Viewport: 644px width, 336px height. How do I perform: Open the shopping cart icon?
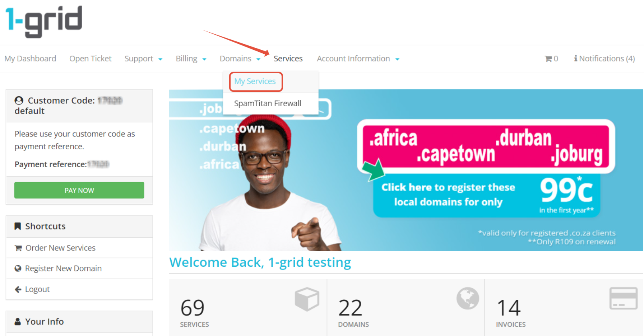click(548, 59)
